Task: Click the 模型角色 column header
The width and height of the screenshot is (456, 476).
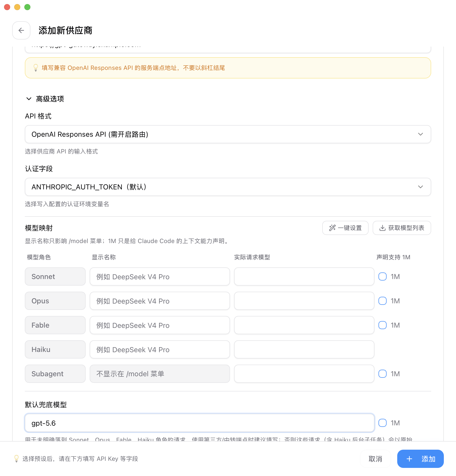Action: click(39, 257)
